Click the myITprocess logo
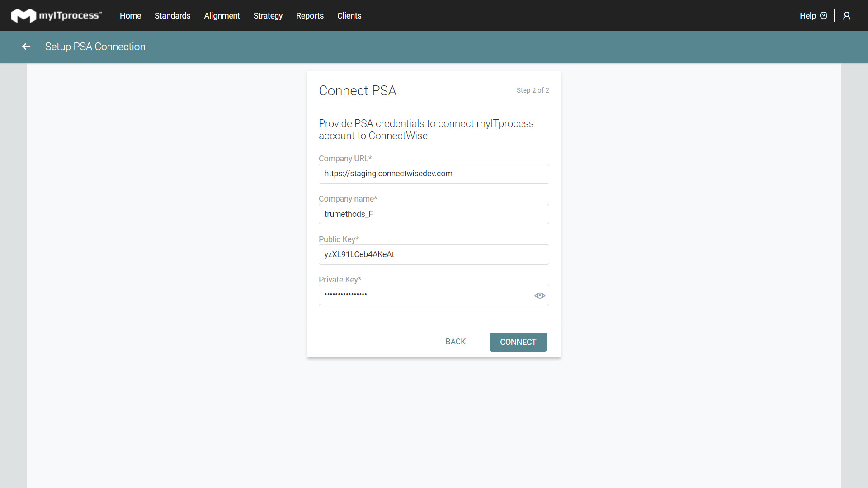This screenshot has height=488, width=868. click(57, 16)
